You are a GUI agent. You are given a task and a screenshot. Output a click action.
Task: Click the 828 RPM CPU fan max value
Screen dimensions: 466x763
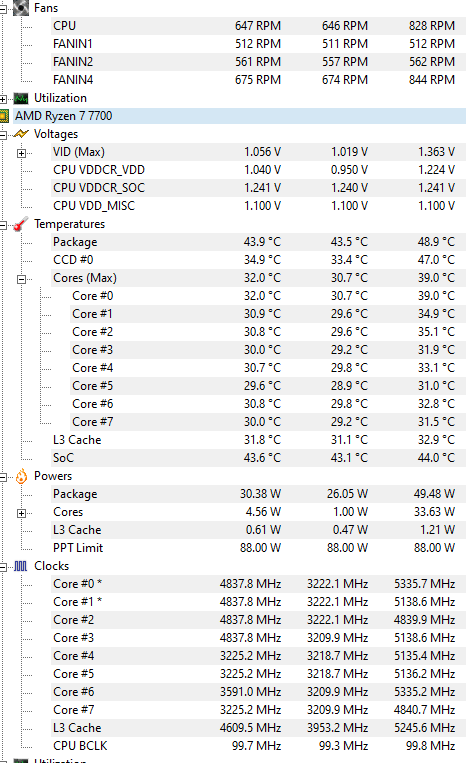(431, 26)
